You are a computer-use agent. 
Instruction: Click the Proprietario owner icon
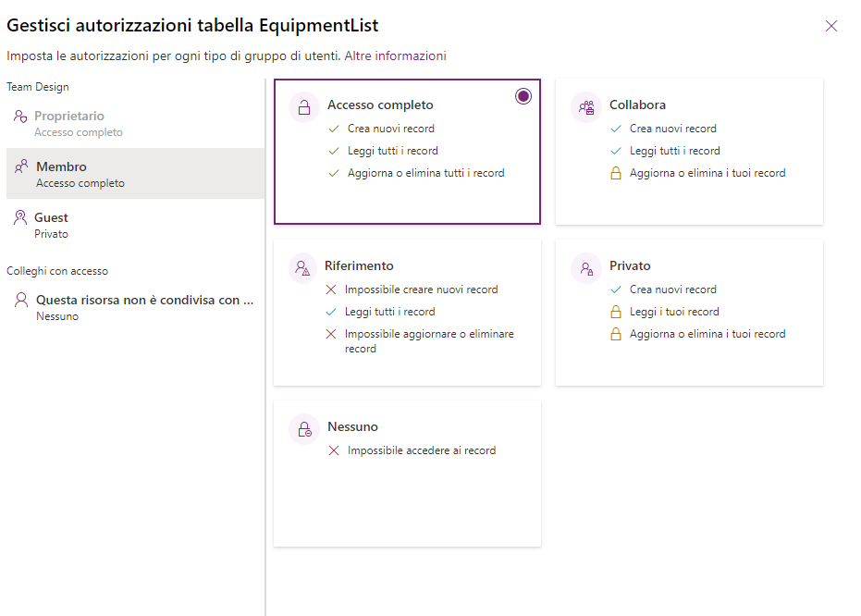point(20,117)
